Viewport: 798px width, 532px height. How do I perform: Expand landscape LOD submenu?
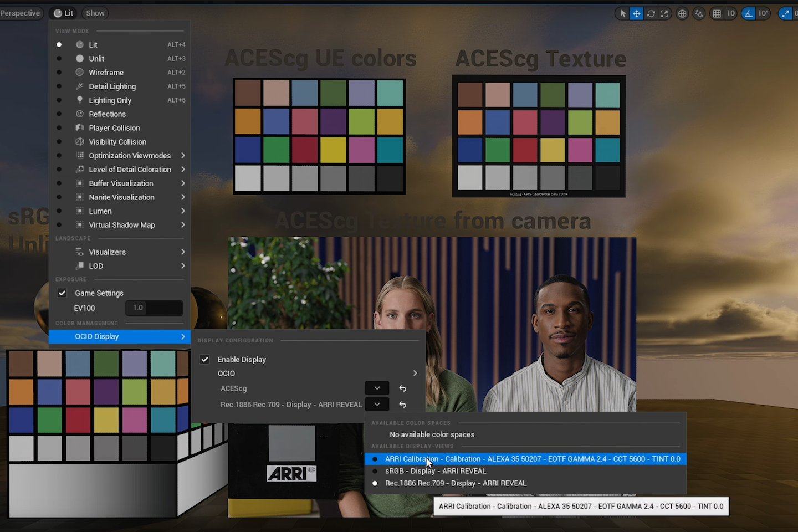(120, 266)
